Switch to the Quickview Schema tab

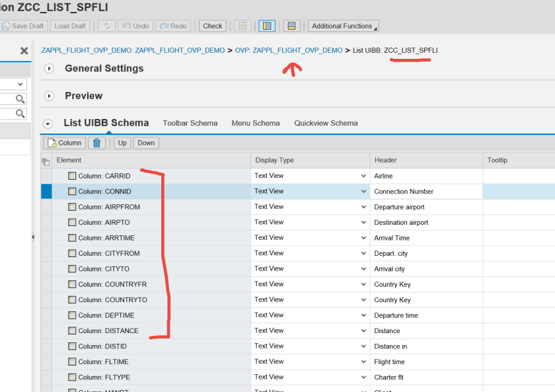pos(326,123)
